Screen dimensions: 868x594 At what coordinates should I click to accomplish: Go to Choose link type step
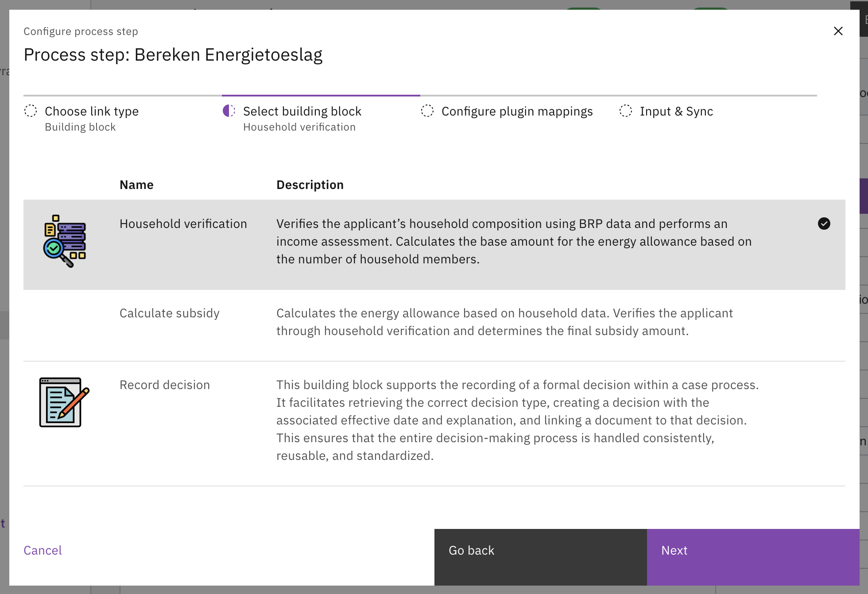pos(92,112)
